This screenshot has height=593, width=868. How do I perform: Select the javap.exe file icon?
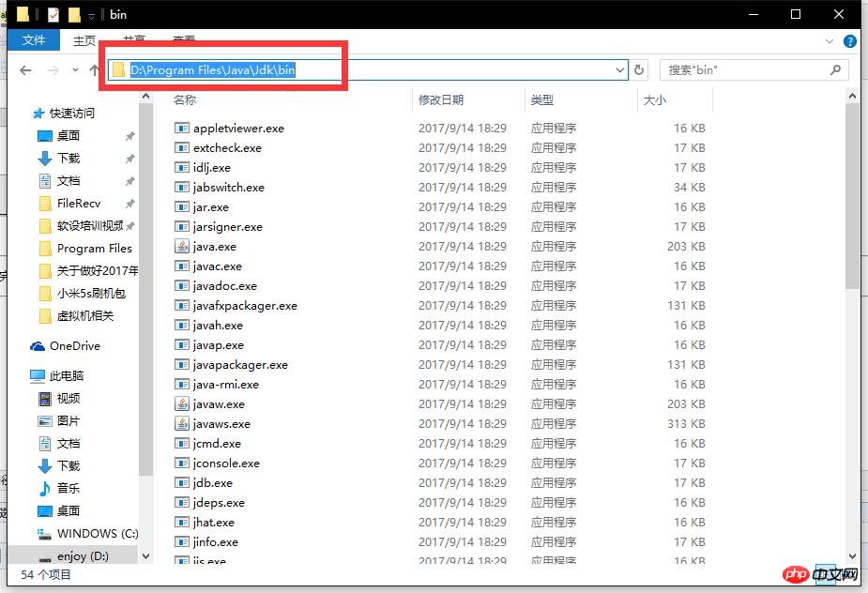181,345
